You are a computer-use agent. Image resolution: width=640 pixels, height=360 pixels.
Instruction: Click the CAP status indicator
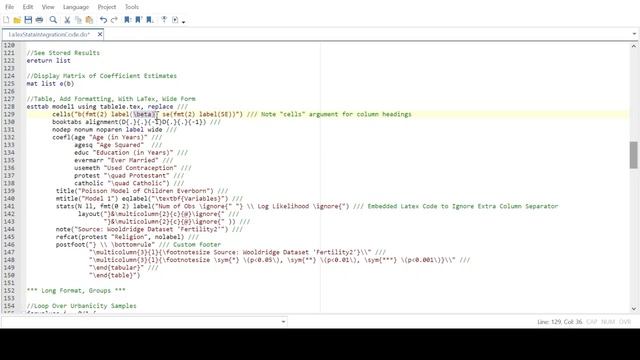[x=591, y=322]
